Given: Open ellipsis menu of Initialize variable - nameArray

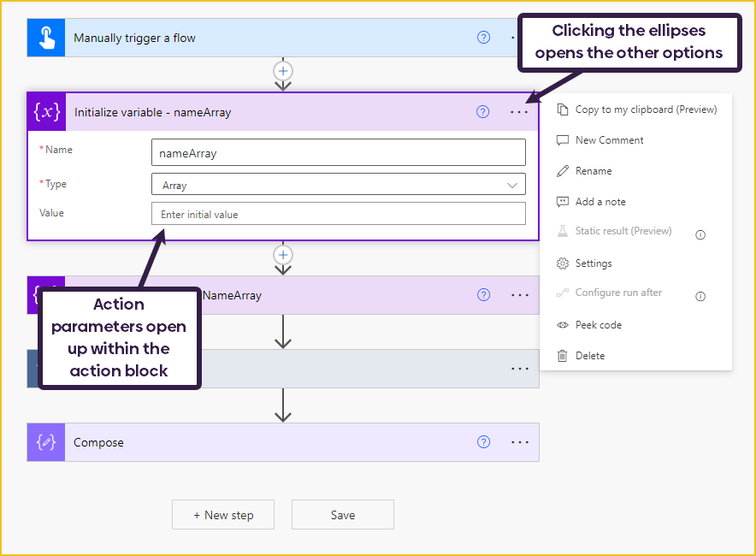Looking at the screenshot, I should [x=519, y=112].
